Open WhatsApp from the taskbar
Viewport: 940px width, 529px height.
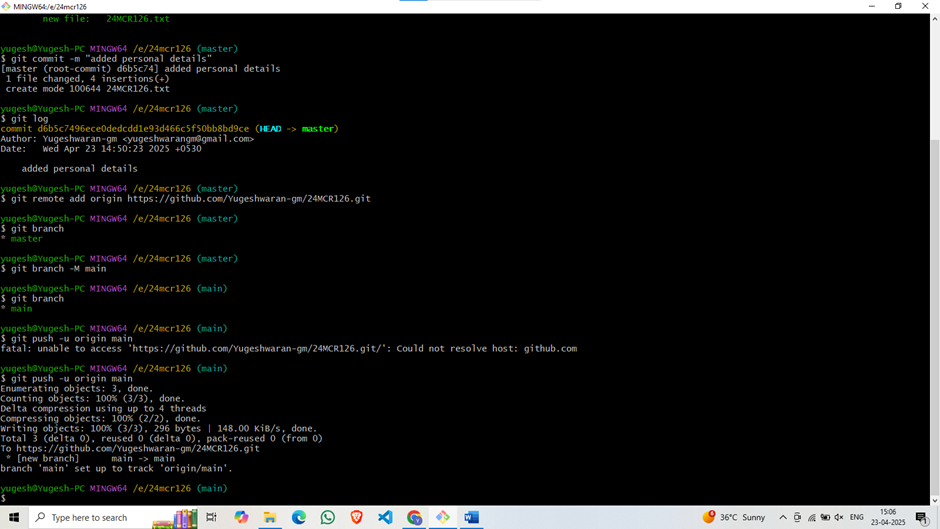(327, 517)
